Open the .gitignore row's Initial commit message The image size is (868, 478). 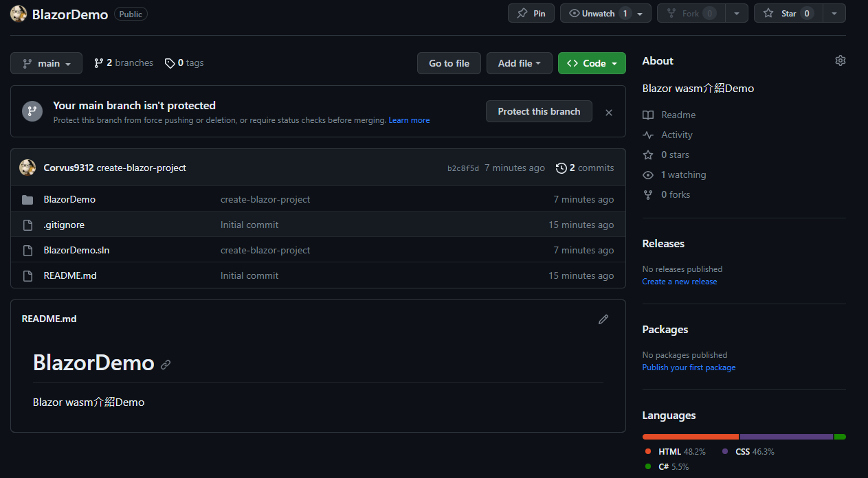point(249,225)
